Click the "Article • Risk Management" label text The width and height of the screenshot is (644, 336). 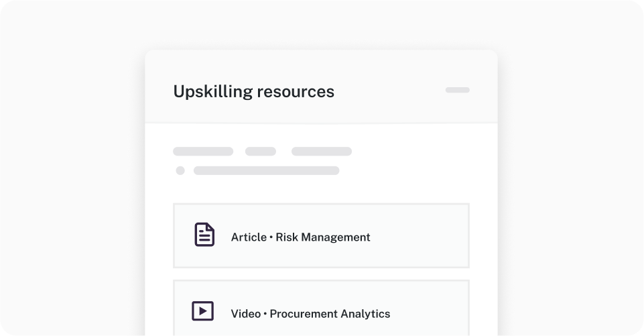301,237
